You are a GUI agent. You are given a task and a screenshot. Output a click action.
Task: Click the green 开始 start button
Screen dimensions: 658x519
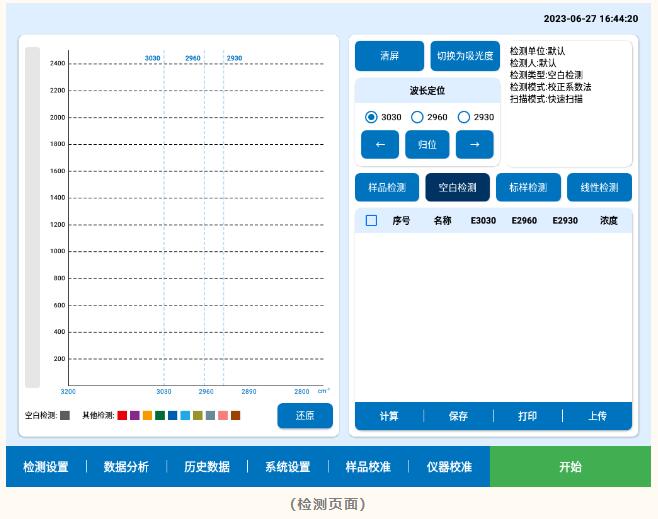pyautogui.click(x=570, y=467)
